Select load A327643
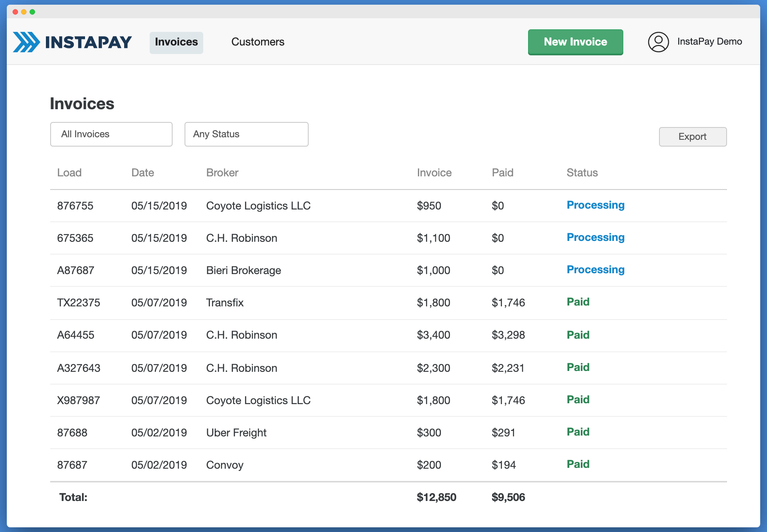 [79, 368]
